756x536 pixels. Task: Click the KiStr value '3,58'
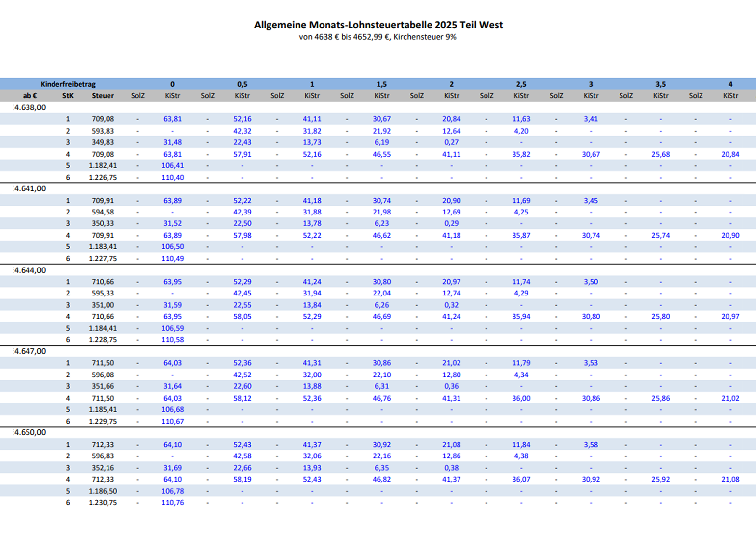pyautogui.click(x=591, y=445)
